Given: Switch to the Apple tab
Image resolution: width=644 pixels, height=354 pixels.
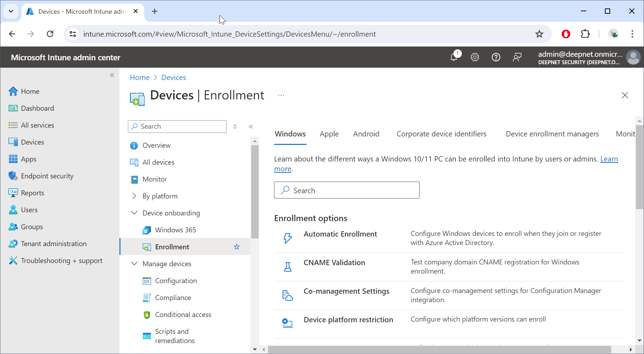Looking at the screenshot, I should click(329, 134).
